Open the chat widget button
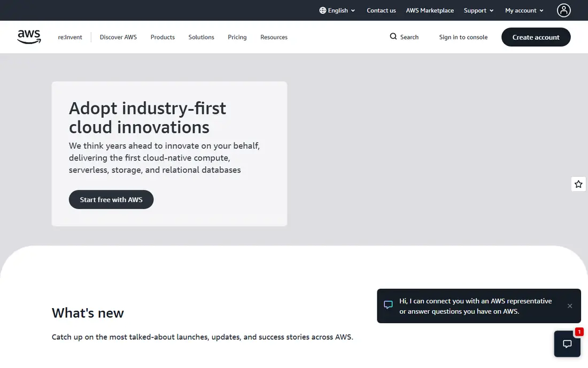The height and width of the screenshot is (368, 588). pyautogui.click(x=567, y=343)
